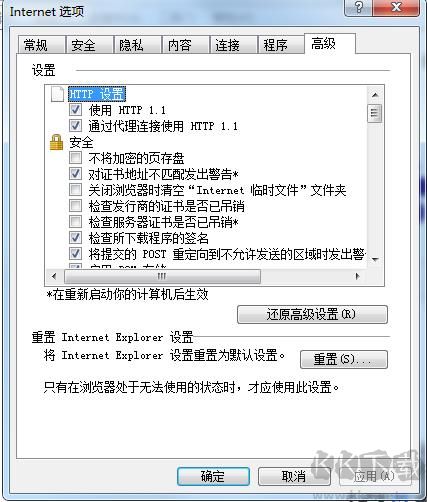Switch to the 常规 tab
427x502 pixels.
point(36,45)
